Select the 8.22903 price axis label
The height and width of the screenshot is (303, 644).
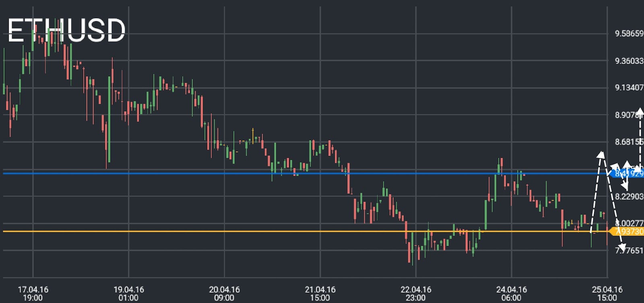tap(629, 197)
